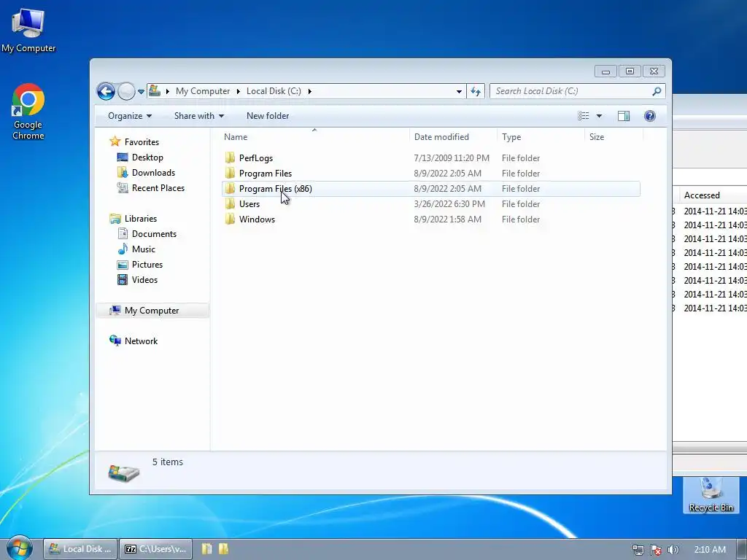
Task: Click the drive icon in the details pane
Action: (x=123, y=472)
